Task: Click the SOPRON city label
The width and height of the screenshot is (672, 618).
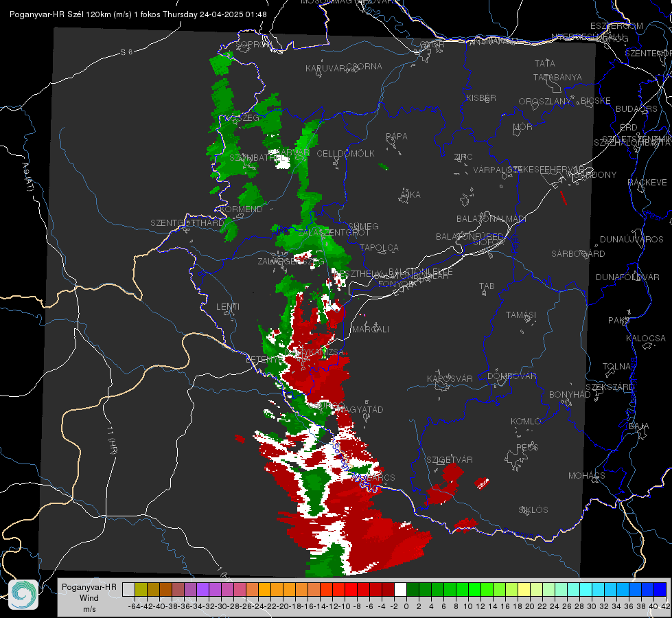Action: click(254, 44)
